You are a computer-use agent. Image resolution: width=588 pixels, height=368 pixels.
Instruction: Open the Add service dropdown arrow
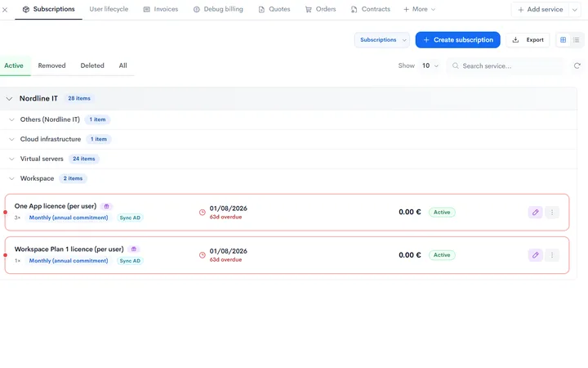click(575, 10)
